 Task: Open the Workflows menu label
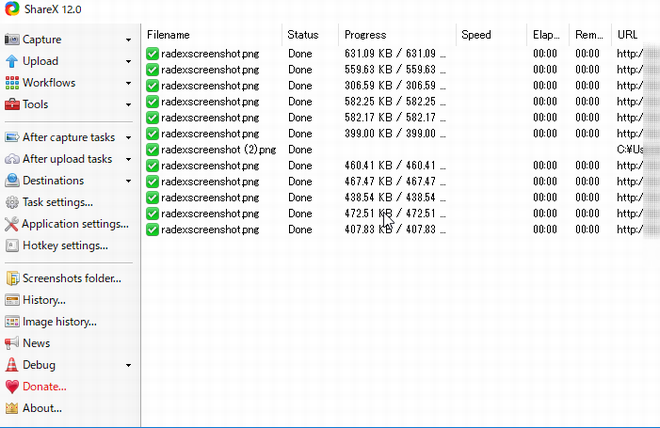tap(49, 82)
